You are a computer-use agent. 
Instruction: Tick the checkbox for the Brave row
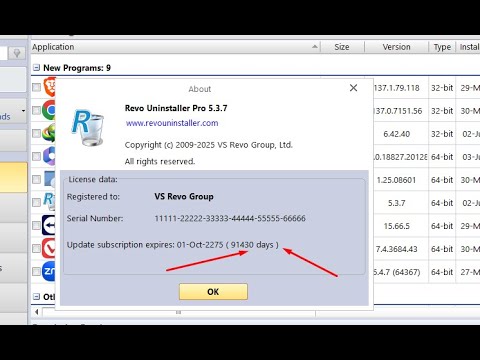[x=36, y=88]
